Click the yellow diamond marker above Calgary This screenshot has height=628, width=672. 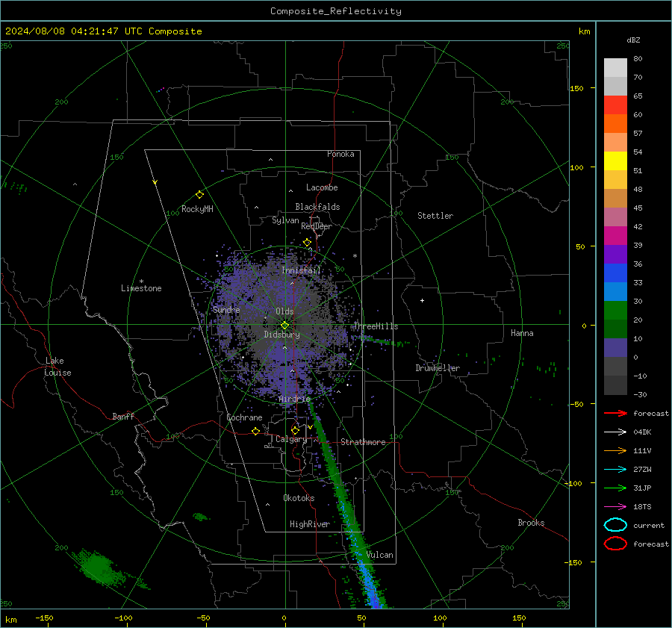pos(295,430)
